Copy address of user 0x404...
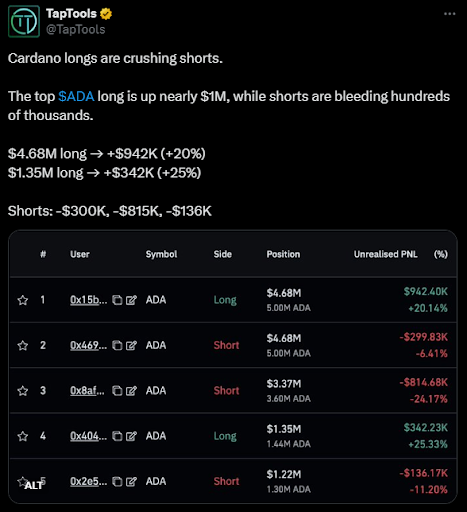This screenshot has height=512, width=467. [x=117, y=436]
